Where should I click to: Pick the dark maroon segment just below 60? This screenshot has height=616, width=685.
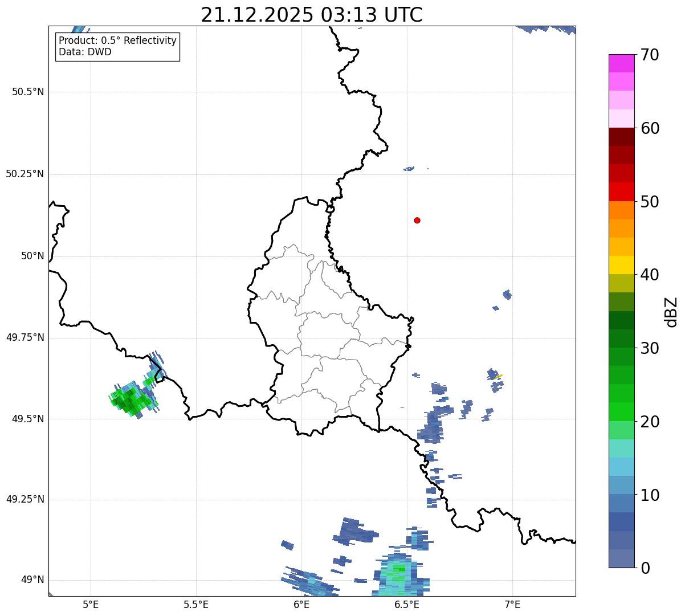(621, 137)
